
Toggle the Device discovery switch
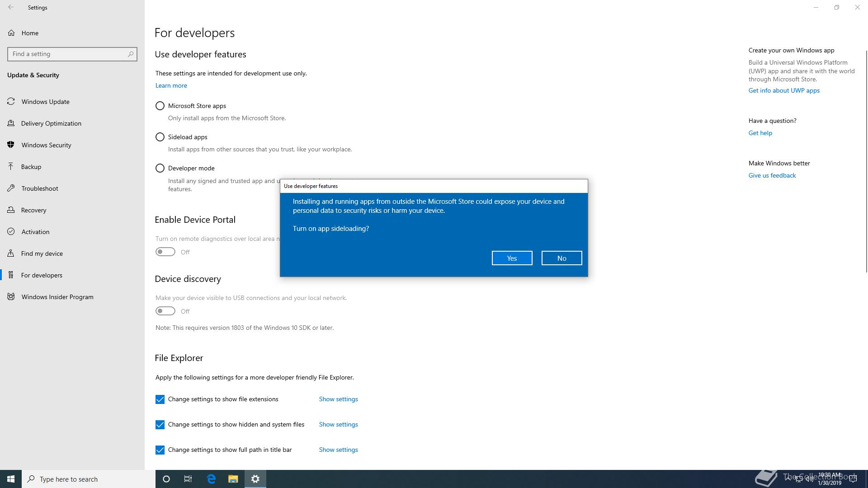(165, 311)
